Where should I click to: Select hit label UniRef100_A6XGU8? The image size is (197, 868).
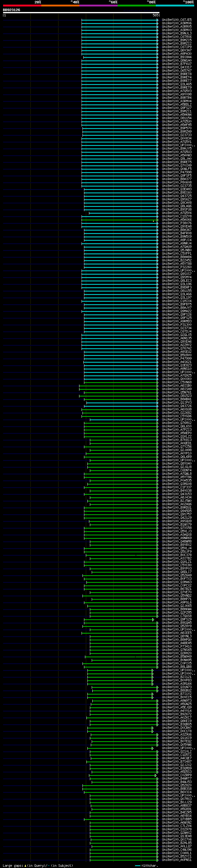click(x=177, y=409)
